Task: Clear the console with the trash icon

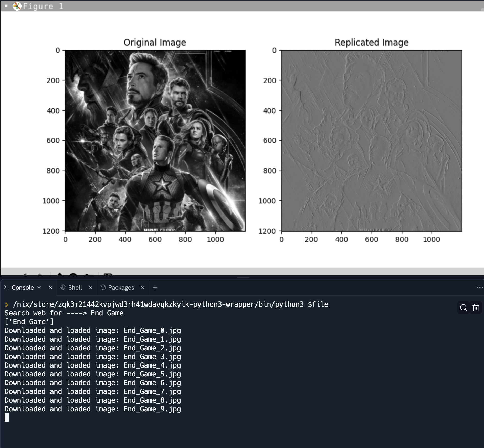Action: coord(476,308)
